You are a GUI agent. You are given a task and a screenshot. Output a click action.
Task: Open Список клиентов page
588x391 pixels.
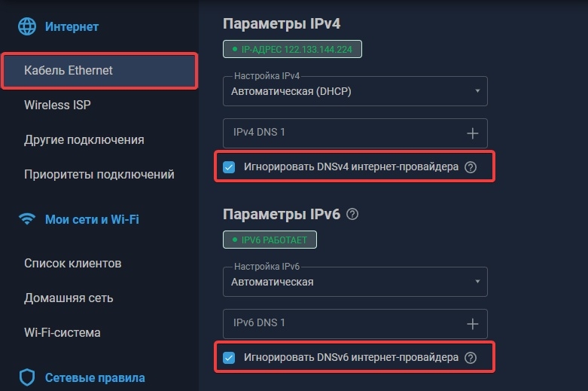click(x=73, y=264)
